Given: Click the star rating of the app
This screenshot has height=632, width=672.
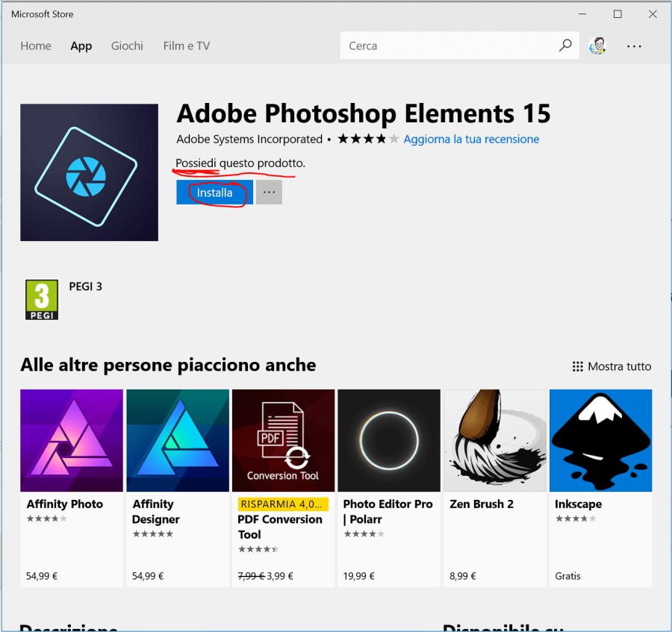Looking at the screenshot, I should (x=367, y=140).
